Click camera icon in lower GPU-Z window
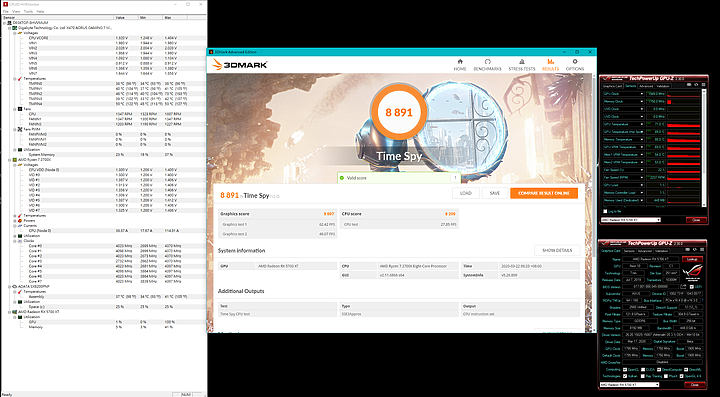The height and width of the screenshot is (397, 720). (687, 250)
